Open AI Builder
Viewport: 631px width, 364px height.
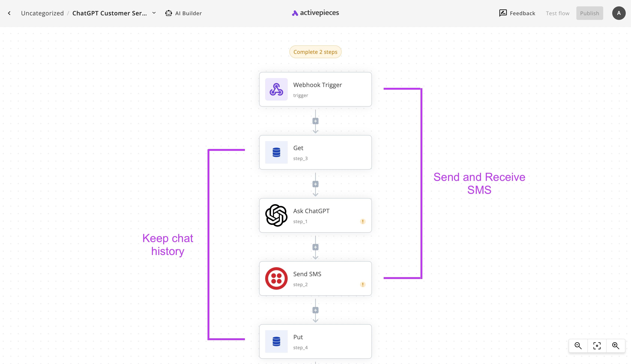coord(183,13)
